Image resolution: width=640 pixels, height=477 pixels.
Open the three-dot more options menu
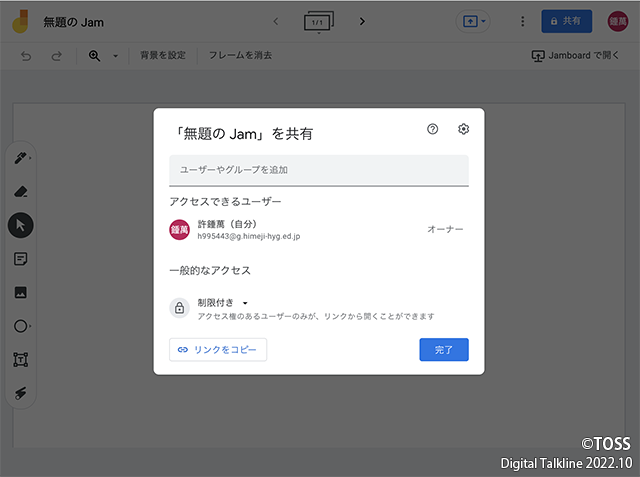[522, 21]
